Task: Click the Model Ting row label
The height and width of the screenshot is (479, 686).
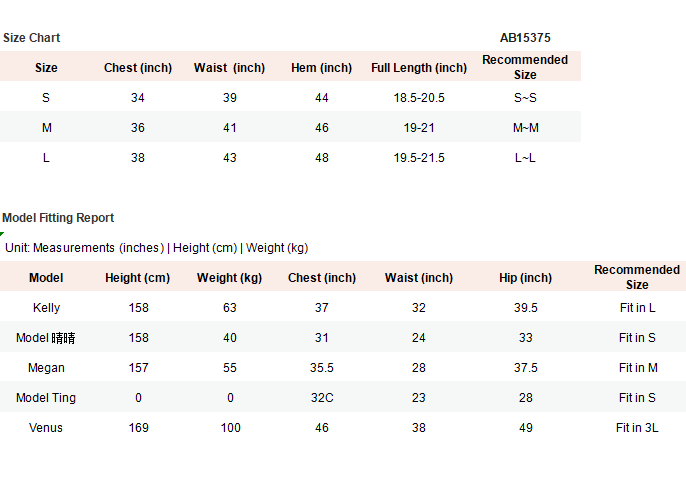Action: click(46, 398)
